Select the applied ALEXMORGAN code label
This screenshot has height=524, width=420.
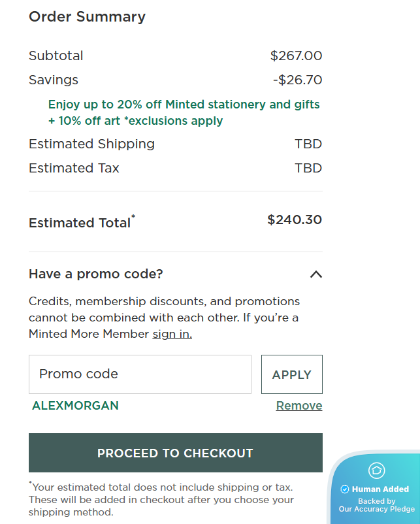[75, 406]
